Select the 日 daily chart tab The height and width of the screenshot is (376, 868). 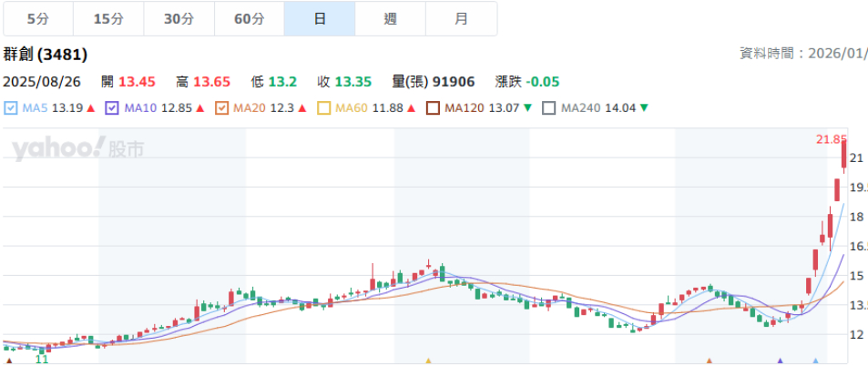(320, 19)
